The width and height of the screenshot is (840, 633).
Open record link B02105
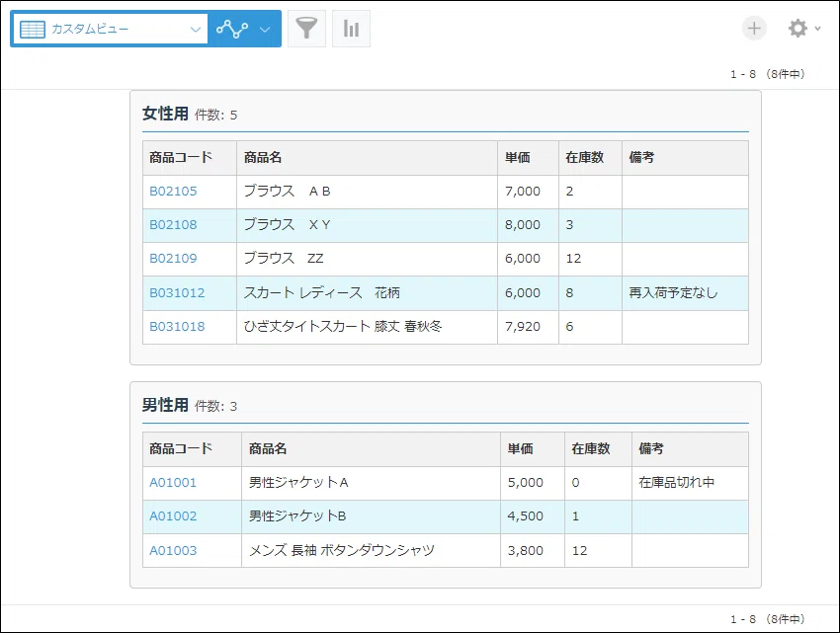tap(173, 192)
